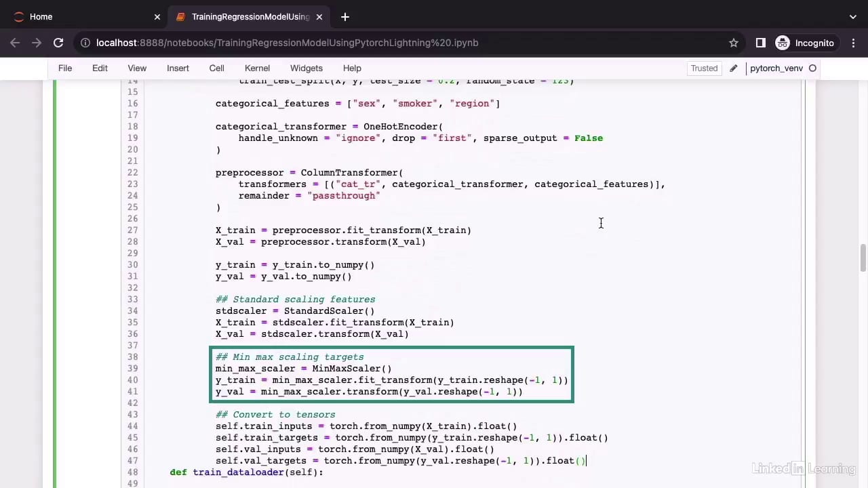The height and width of the screenshot is (488, 868).
Task: Click the categorical_features assignment on line 16
Action: coord(357,104)
